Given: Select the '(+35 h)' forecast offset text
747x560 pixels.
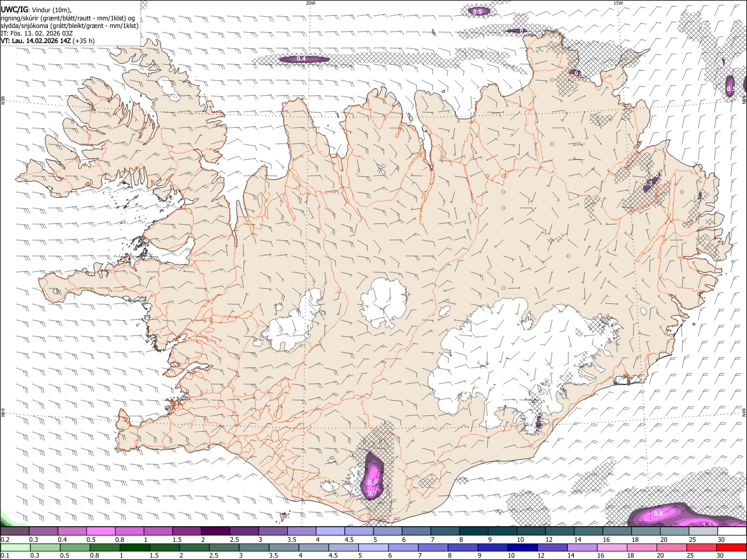Looking at the screenshot, I should click(x=85, y=41).
